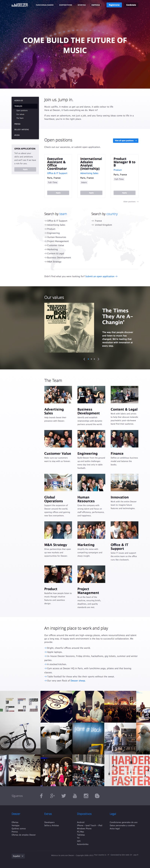Go to Open positions in sidebar submenu
The image size is (150, 868).
click(22, 110)
